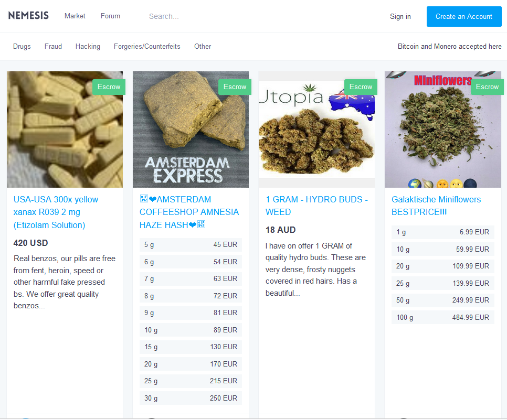Select the Drugs category
Viewport: 507px width, 420px height.
(22, 46)
